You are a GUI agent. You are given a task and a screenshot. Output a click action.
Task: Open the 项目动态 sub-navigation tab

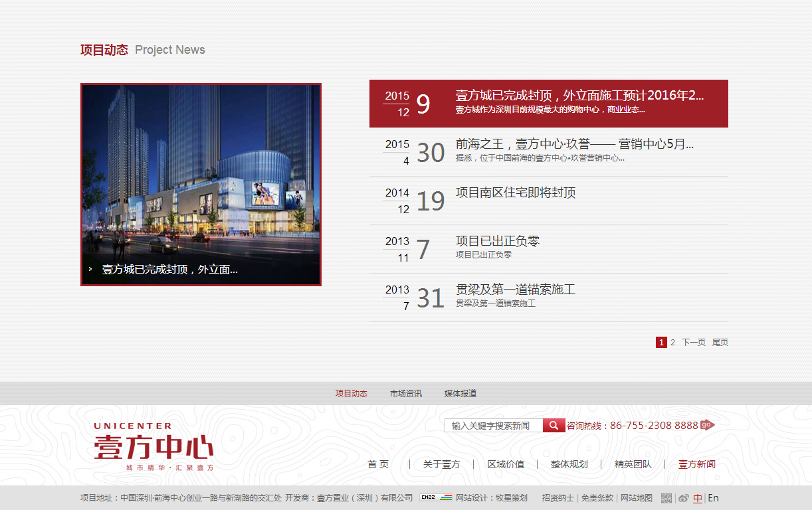pyautogui.click(x=352, y=393)
